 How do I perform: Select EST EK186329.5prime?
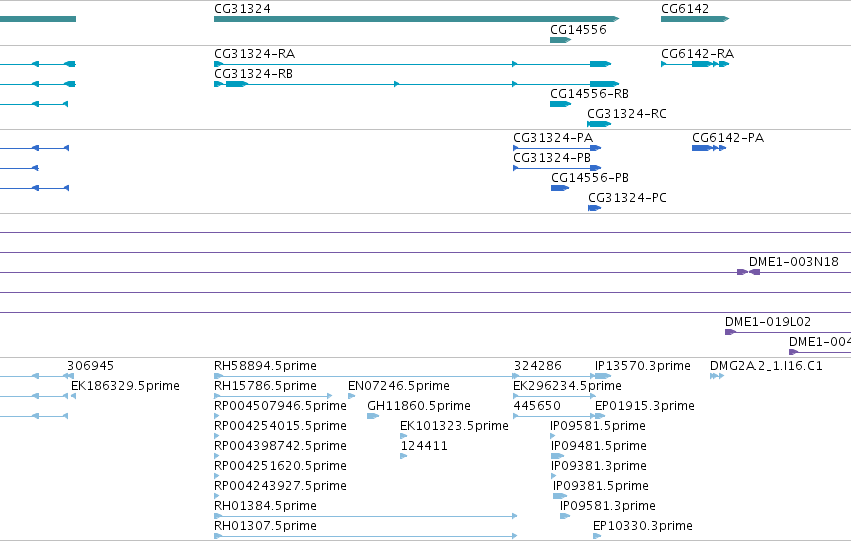tap(73, 396)
